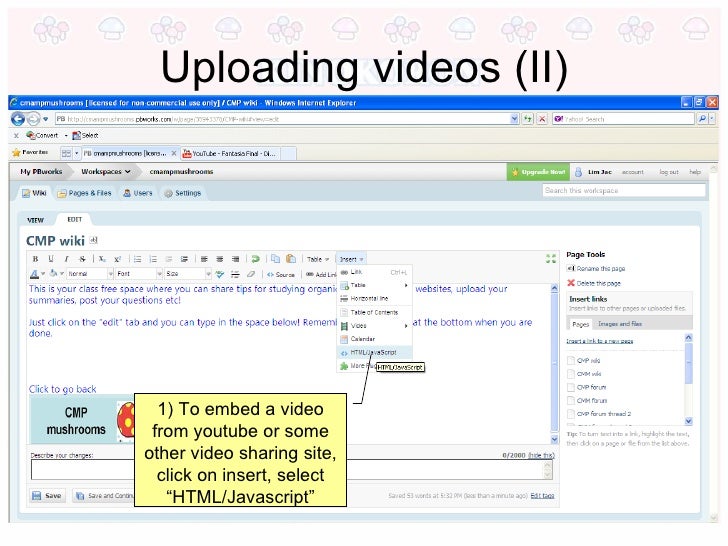Open the Users tab

138,193
